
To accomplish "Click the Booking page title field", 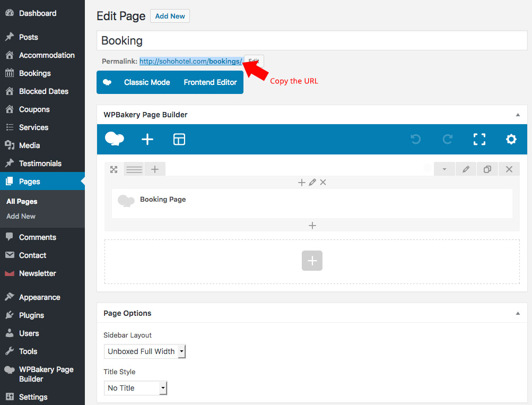I will pos(311,40).
